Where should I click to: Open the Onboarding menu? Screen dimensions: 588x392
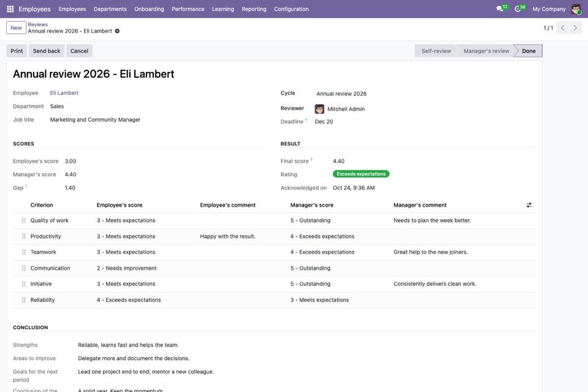click(149, 9)
